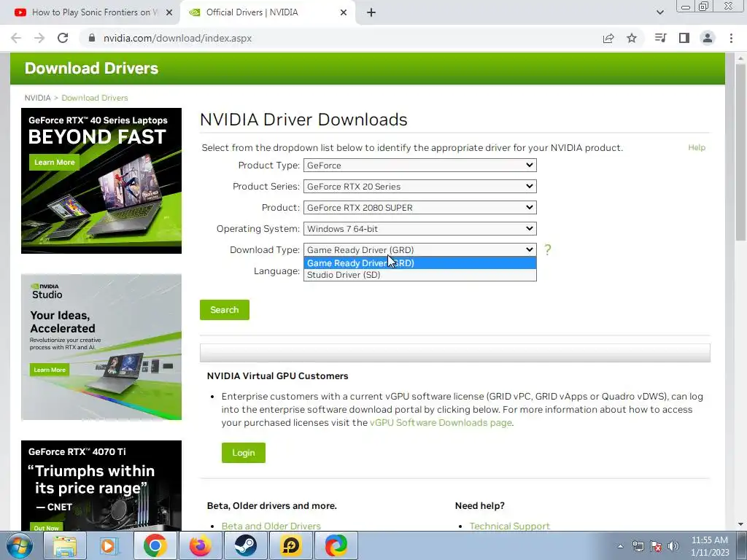Screen dimensions: 747x560
Task: Open the Product Type dropdown
Action: [x=419, y=166]
